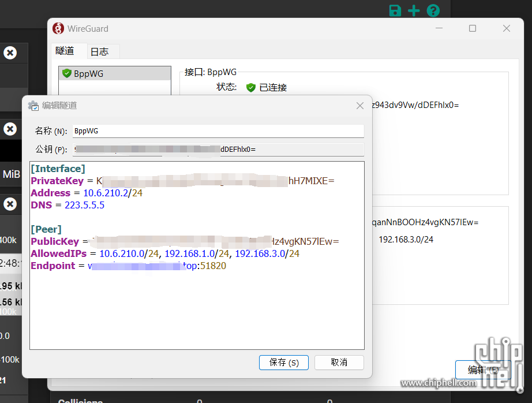Click the PrivateKey keyword in config
This screenshot has height=403, width=532.
click(57, 181)
